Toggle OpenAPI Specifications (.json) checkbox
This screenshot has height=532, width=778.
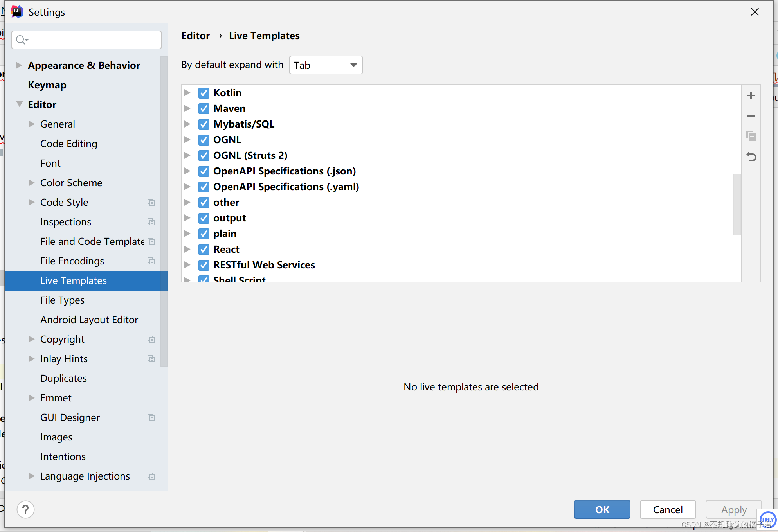(204, 171)
